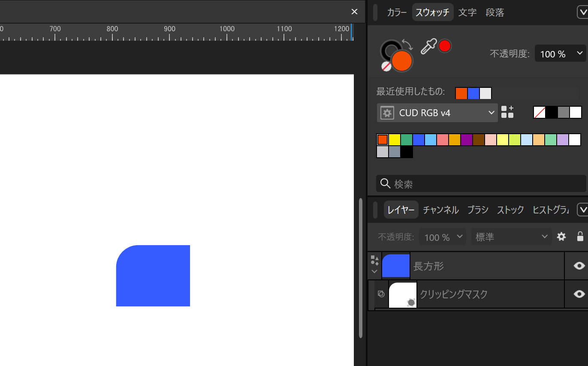
Task: Switch to the チャンネル tab
Action: [x=440, y=210]
